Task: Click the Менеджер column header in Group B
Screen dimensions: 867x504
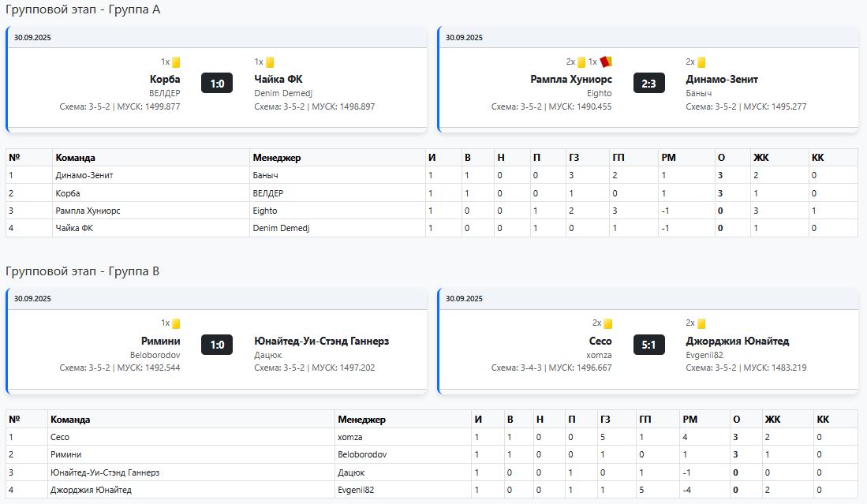Action: [x=361, y=420]
